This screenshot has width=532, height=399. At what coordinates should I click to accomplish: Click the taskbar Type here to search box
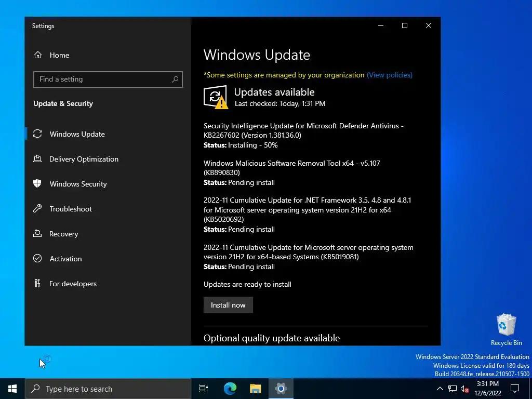coord(108,389)
